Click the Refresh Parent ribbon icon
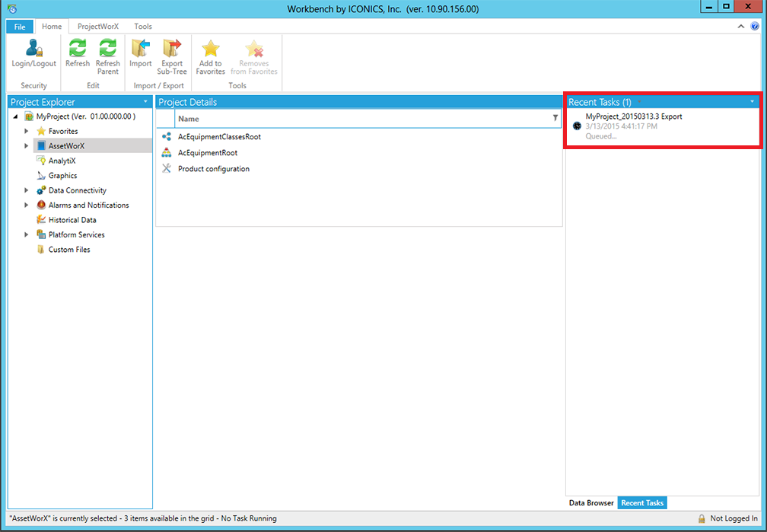 (108, 49)
